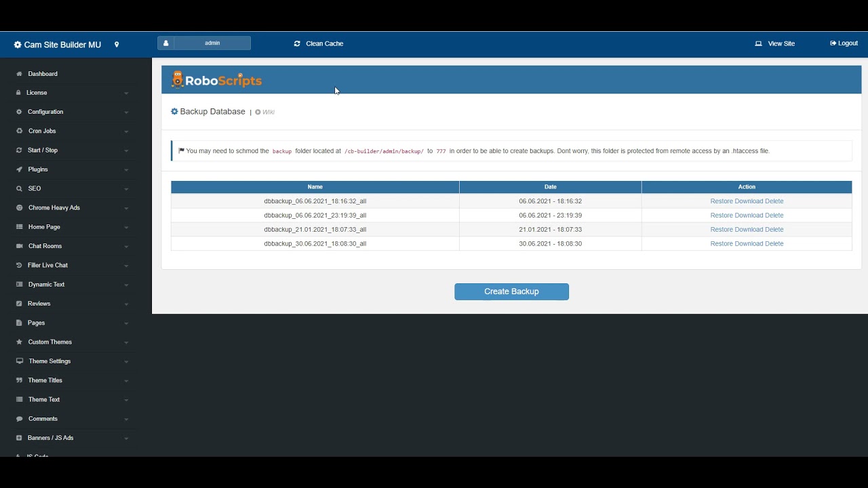Click the Custom Themes star icon

[19, 342]
